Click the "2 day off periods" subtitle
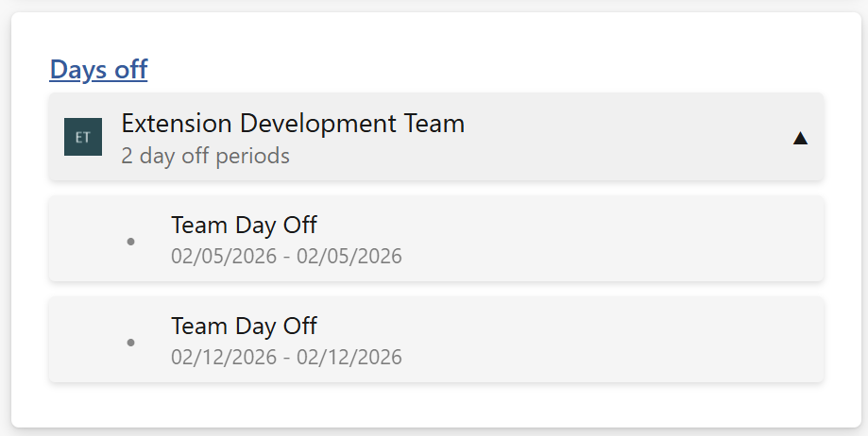The height and width of the screenshot is (436, 868). click(205, 156)
